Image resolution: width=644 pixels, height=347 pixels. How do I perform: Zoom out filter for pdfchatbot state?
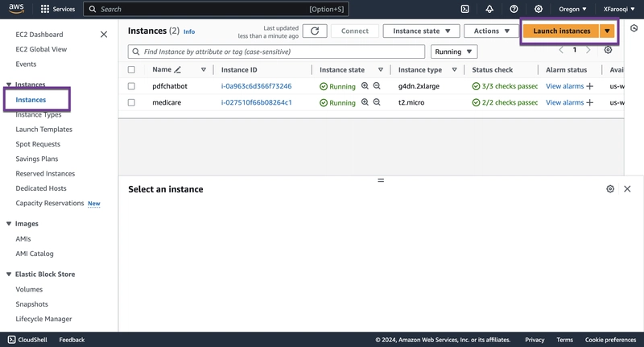click(377, 86)
